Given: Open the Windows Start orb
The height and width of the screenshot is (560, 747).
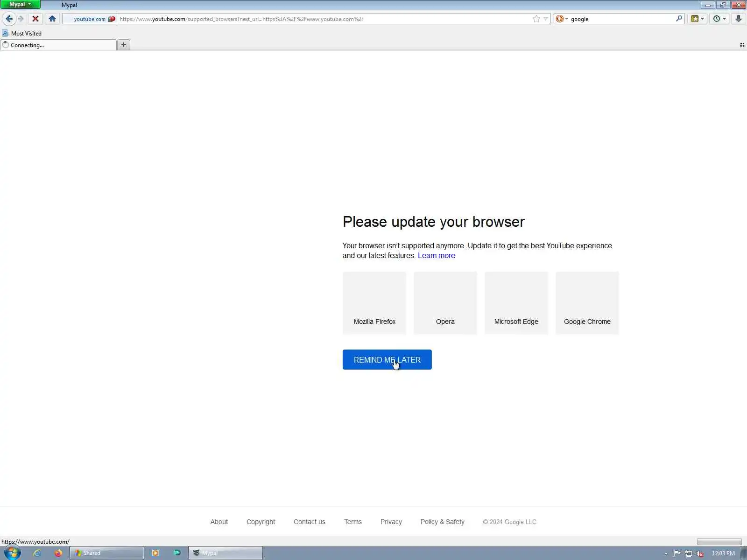Looking at the screenshot, I should click(x=12, y=553).
